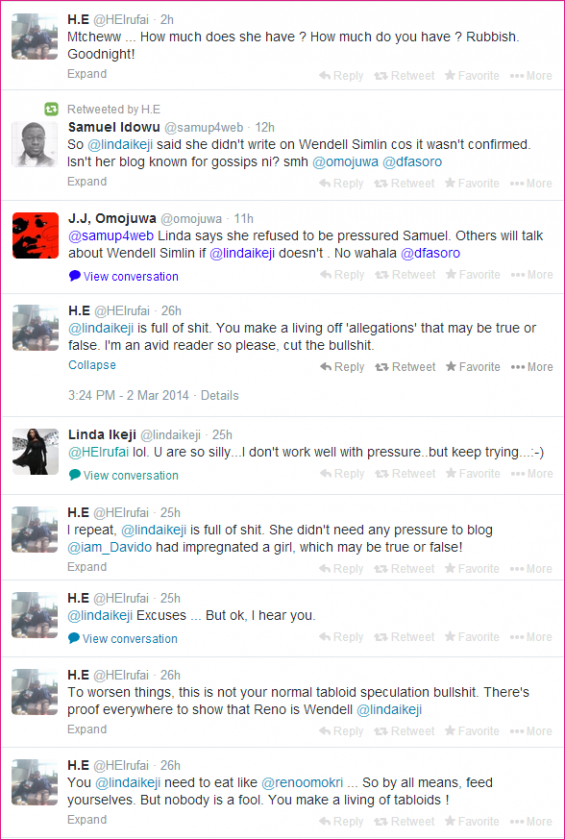Image resolution: width=565 pixels, height=840 pixels.
Task: Open Details of the 3:24 PM tweet
Action: (220, 395)
